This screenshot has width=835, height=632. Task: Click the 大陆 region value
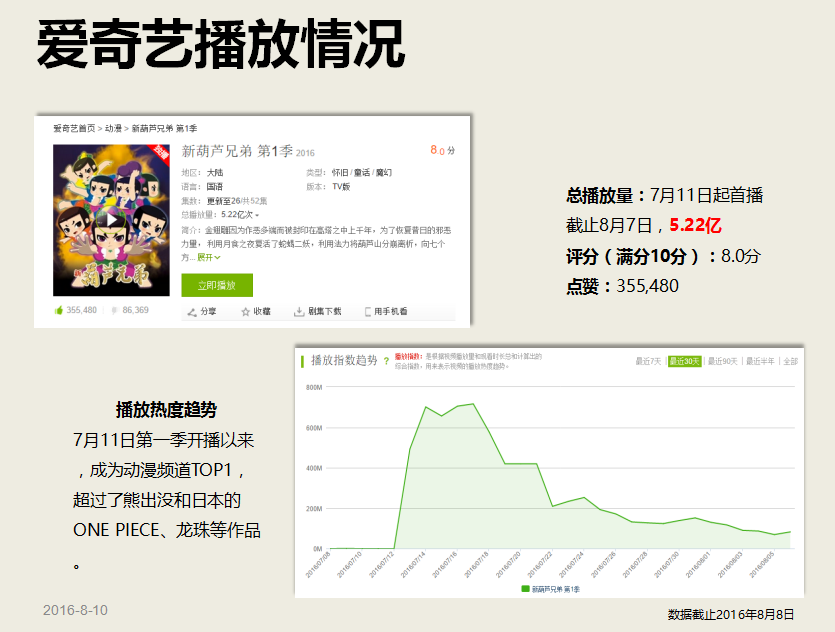coord(215,173)
